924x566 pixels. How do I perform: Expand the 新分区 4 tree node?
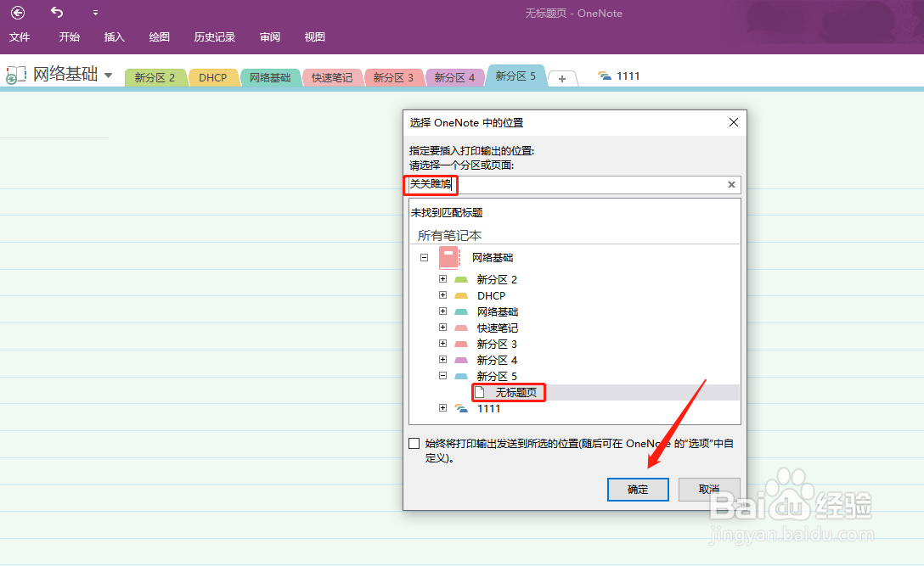443,359
